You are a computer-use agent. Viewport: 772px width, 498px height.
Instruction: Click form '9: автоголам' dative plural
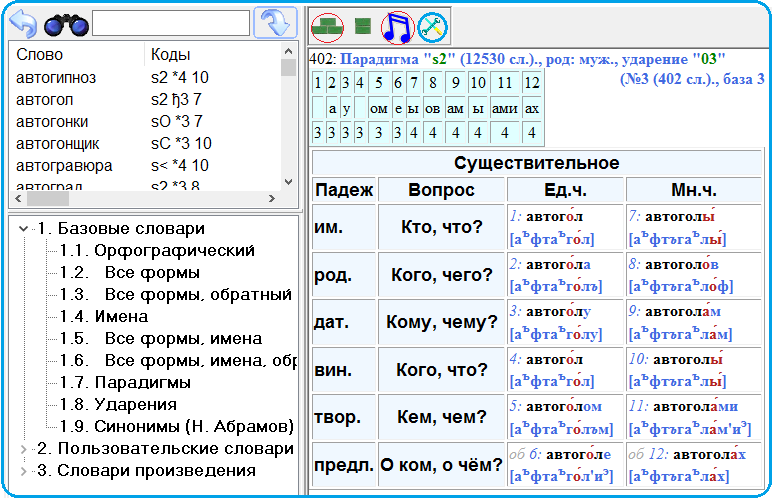[x=675, y=311]
